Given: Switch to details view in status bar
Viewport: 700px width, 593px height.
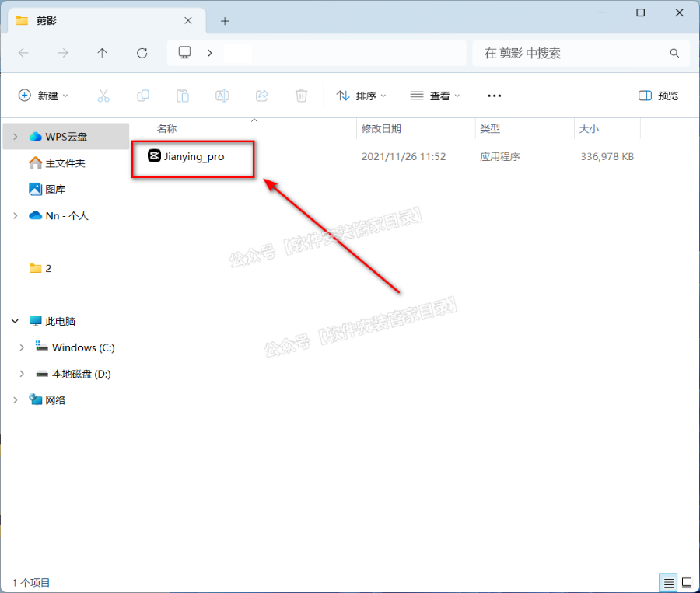Looking at the screenshot, I should [668, 583].
